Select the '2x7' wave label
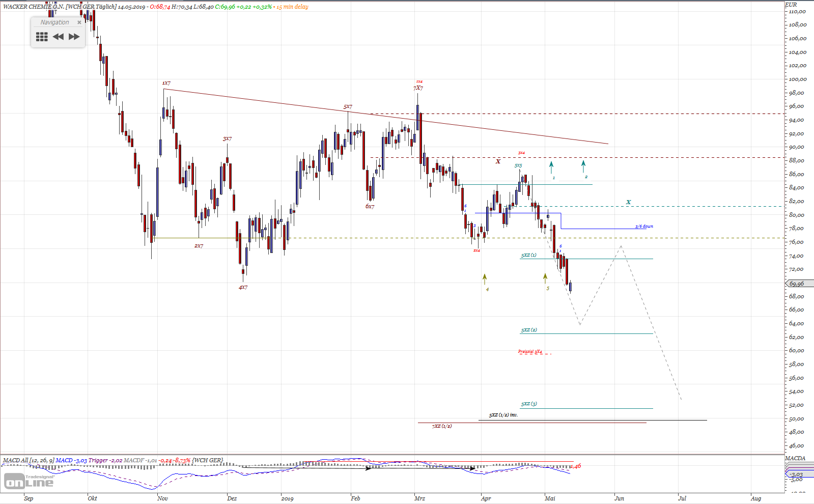814x504 pixels. click(x=199, y=246)
